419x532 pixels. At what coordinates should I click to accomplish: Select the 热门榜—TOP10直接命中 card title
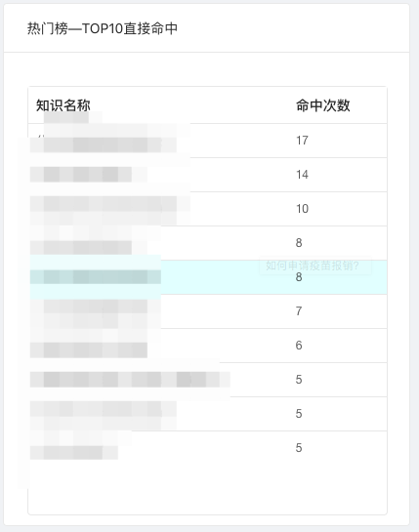point(103,28)
